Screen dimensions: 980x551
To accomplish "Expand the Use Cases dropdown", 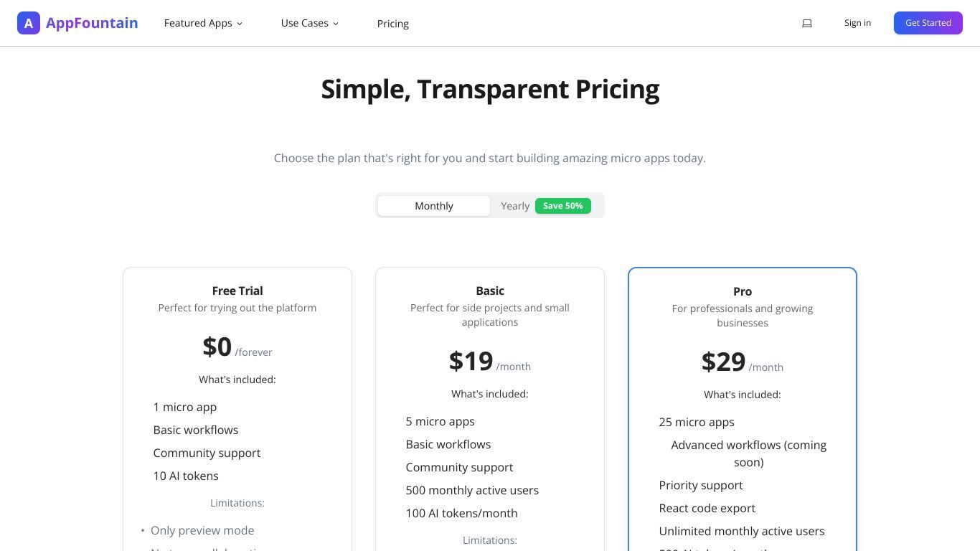I will point(310,23).
